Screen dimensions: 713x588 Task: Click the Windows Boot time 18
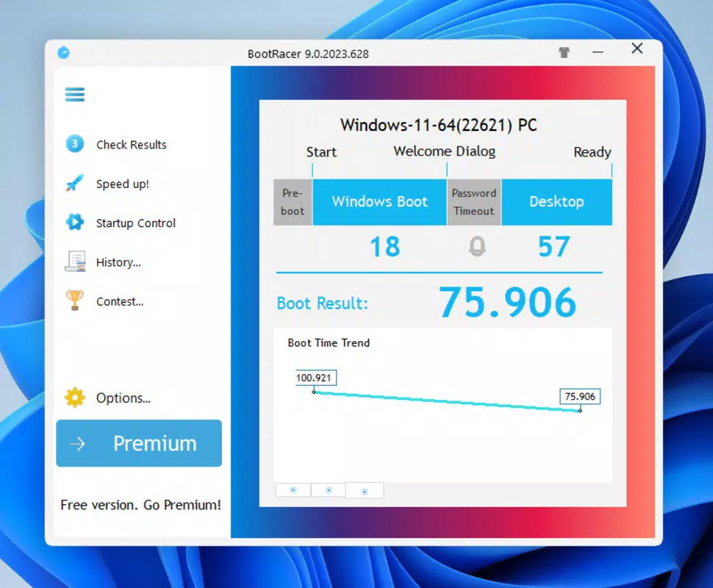pos(384,246)
